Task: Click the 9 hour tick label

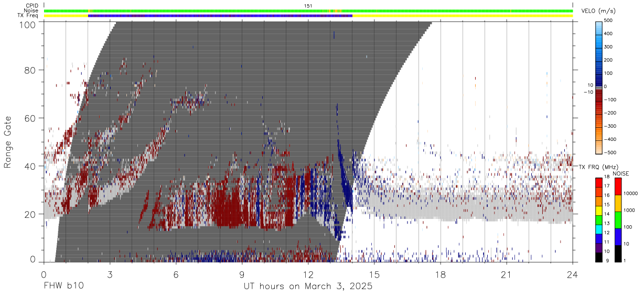Action: 242,274
